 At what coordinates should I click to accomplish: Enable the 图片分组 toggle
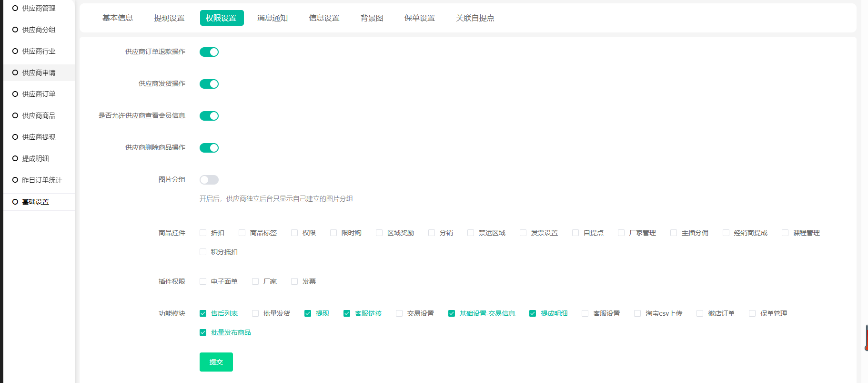tap(209, 180)
